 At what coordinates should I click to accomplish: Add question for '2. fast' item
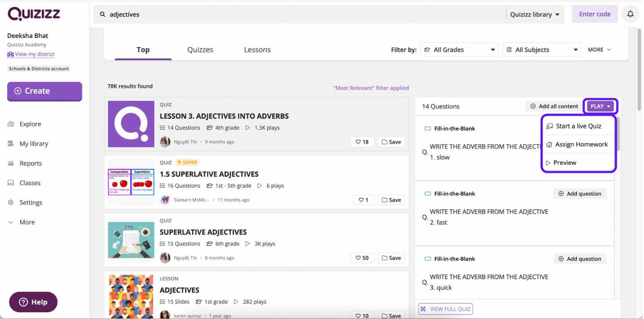coord(580,194)
